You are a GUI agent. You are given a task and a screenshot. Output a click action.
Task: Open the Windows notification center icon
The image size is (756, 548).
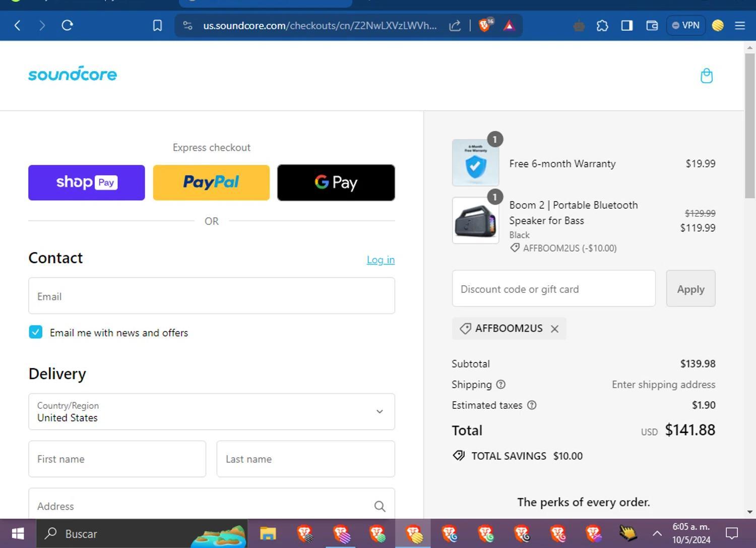[x=731, y=533]
